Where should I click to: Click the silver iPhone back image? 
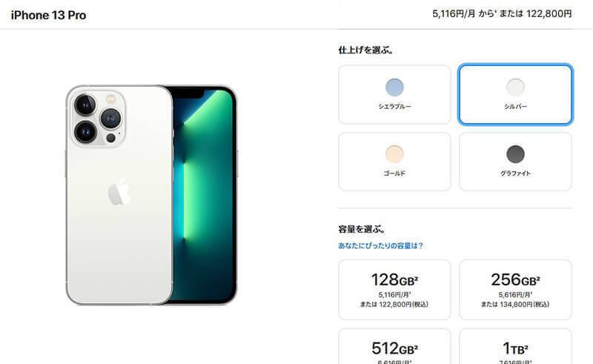click(x=119, y=195)
